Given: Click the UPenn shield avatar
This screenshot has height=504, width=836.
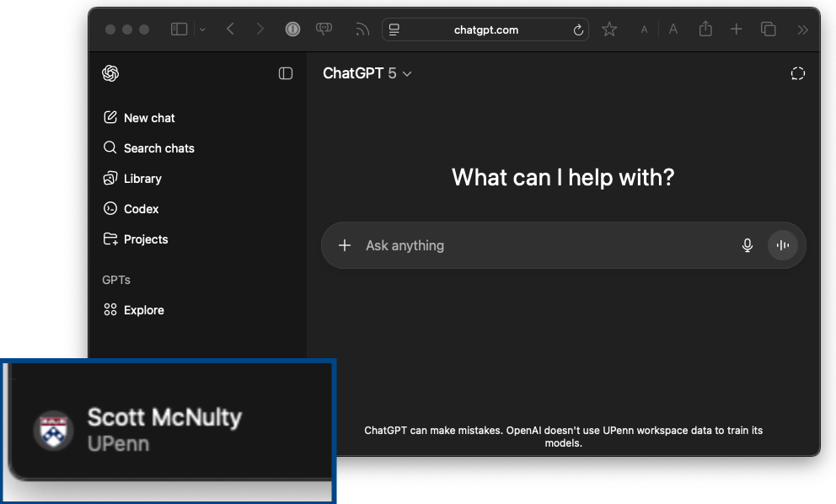Looking at the screenshot, I should click(53, 430).
